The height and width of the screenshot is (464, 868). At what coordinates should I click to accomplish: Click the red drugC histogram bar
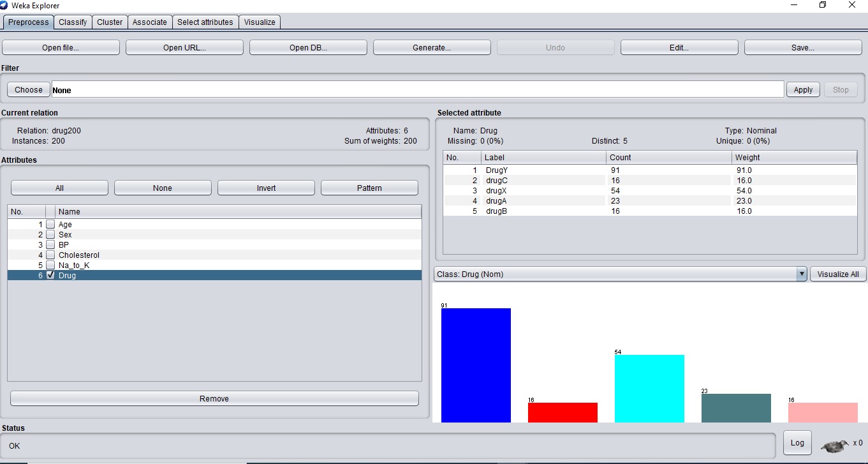[x=563, y=412]
